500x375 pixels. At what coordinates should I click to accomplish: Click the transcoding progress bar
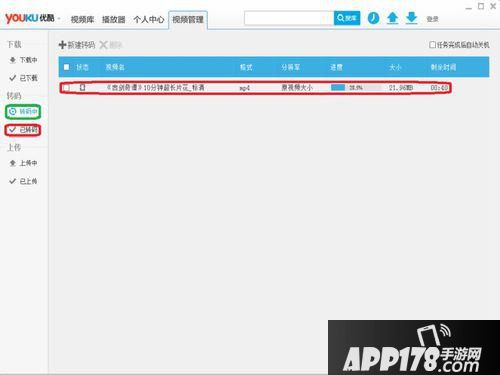(356, 88)
